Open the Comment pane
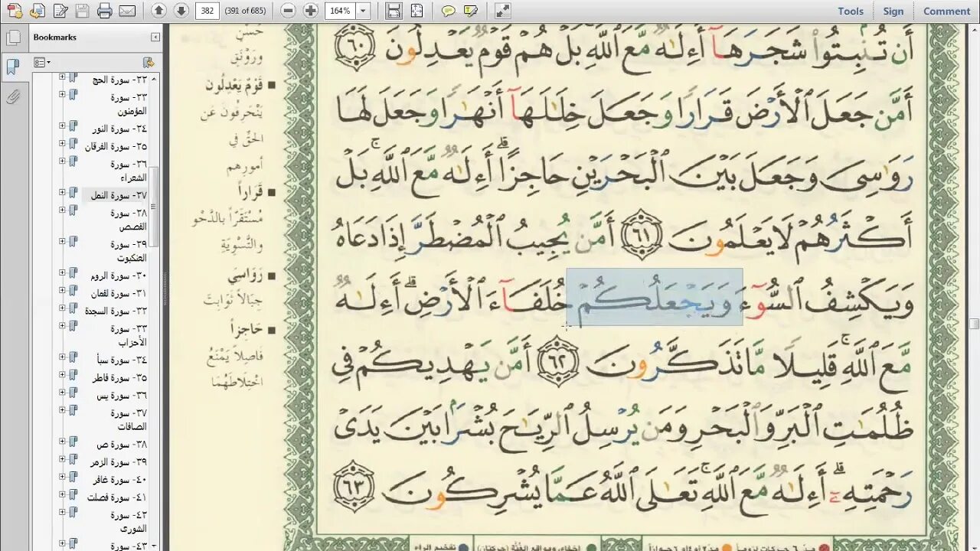This screenshot has height=551, width=980. (947, 11)
